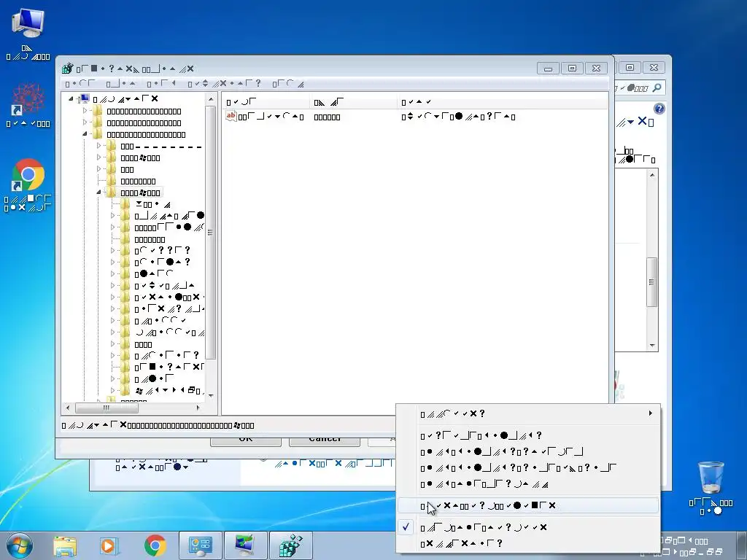Click the tree pane scroll-down arrow
The image size is (747, 560).
coord(211,396)
